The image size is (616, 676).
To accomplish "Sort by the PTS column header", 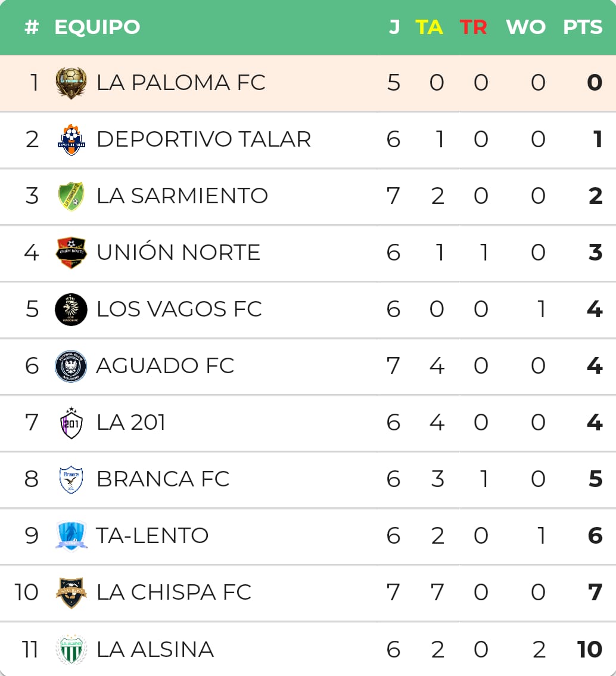I will tap(583, 27).
